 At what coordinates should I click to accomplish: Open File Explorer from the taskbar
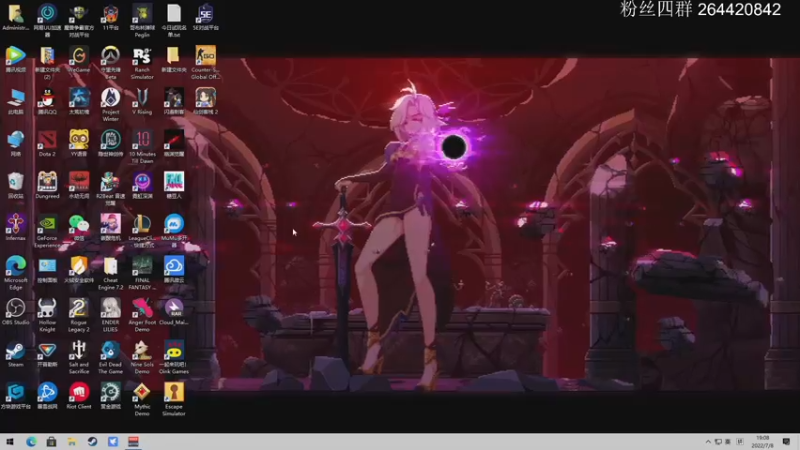point(72,442)
